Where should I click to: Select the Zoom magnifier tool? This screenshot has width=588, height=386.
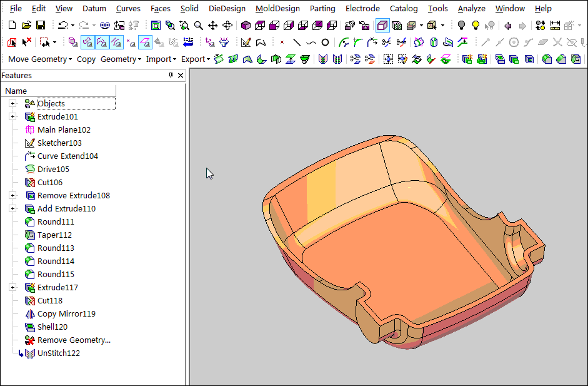click(x=198, y=26)
